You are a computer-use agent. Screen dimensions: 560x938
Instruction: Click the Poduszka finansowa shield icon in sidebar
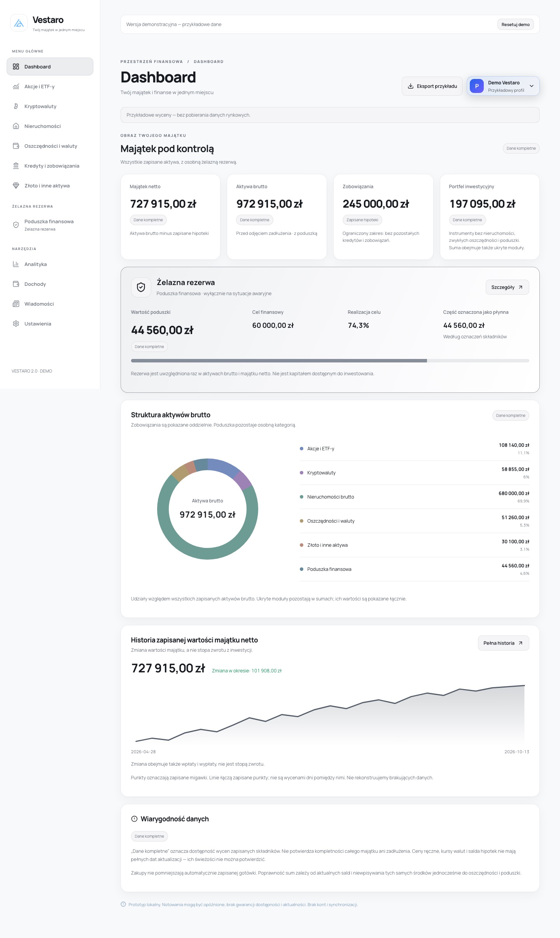click(x=16, y=225)
